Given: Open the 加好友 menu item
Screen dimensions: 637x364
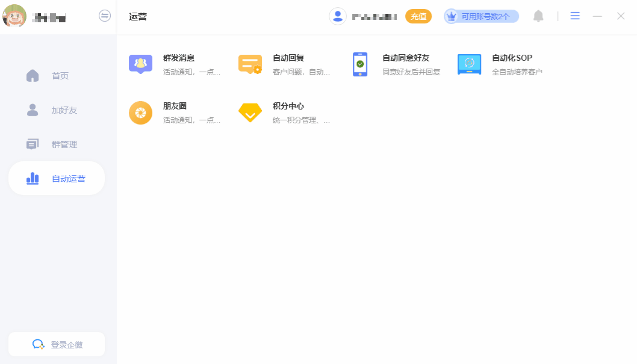Looking at the screenshot, I should click(57, 110).
